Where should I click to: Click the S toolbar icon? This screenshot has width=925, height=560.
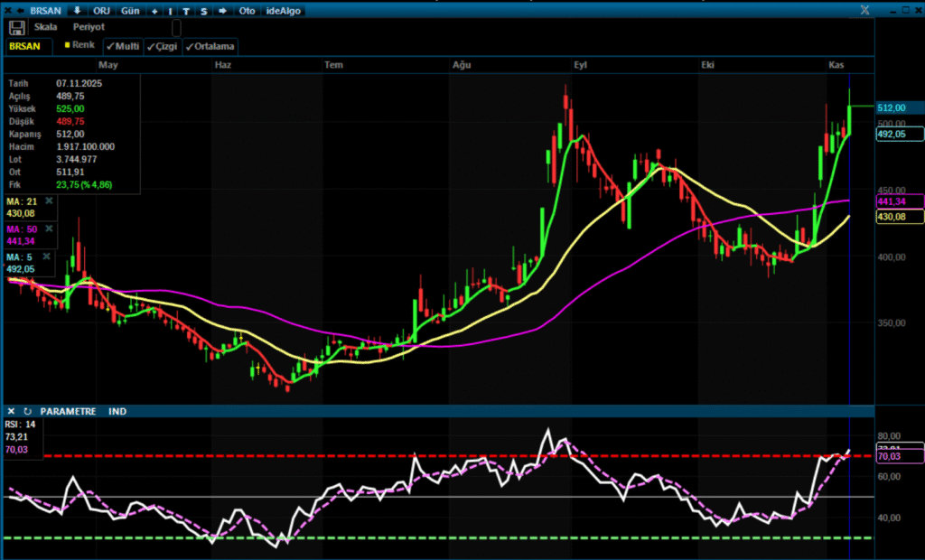(204, 11)
